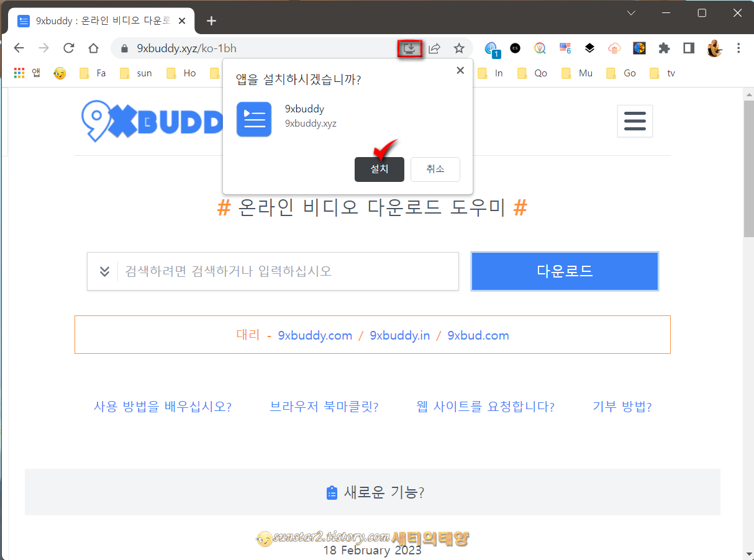754x560 pixels.
Task: Bookmark this page with the star icon
Action: 459,48
